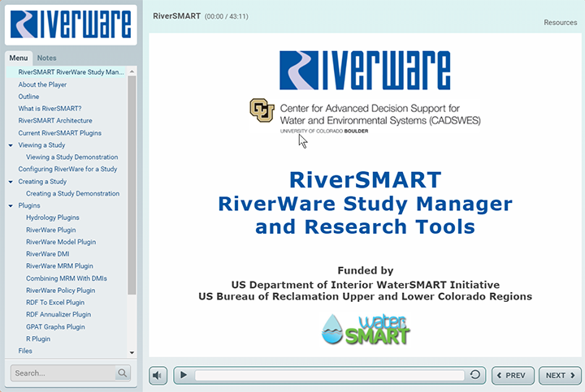Click inside the Search input field

coord(63,373)
